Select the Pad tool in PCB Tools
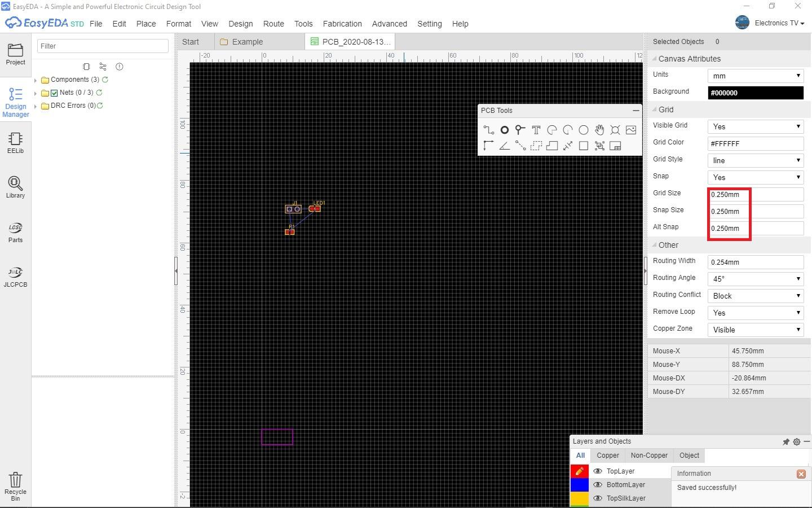Image resolution: width=812 pixels, height=508 pixels. [505, 130]
